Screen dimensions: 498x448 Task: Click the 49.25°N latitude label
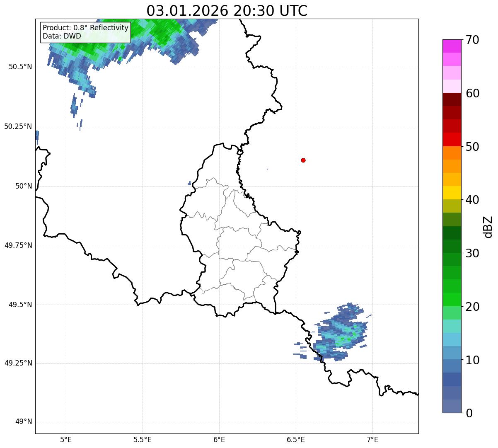tap(18, 363)
